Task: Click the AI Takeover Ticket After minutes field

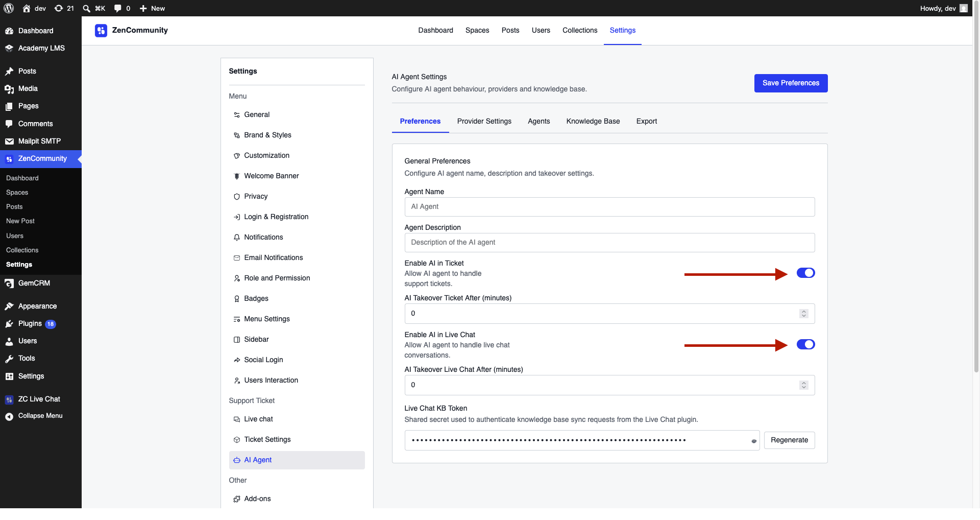Action: (609, 314)
